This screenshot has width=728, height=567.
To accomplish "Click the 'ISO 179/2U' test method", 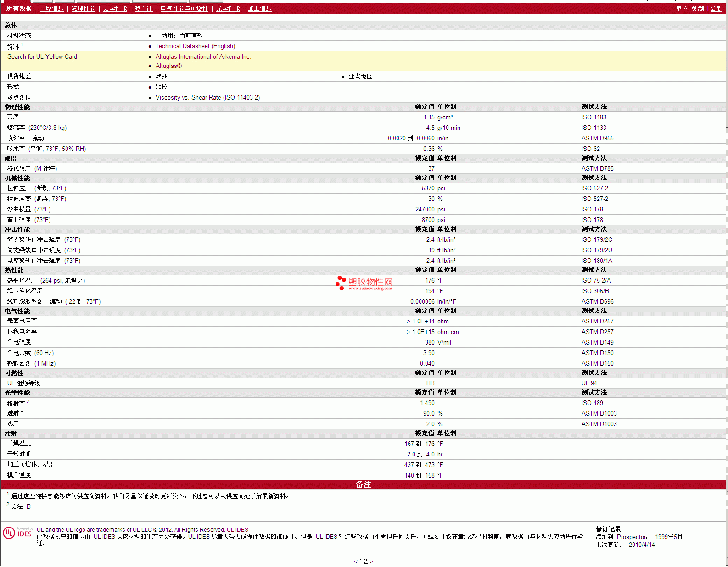I will point(597,250).
